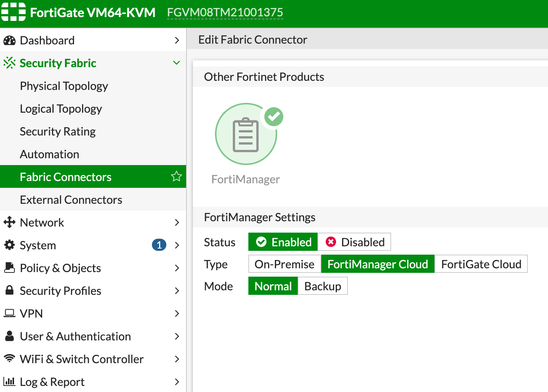Set FortiManager Status to Disabled
The height and width of the screenshot is (392, 548).
click(x=354, y=242)
